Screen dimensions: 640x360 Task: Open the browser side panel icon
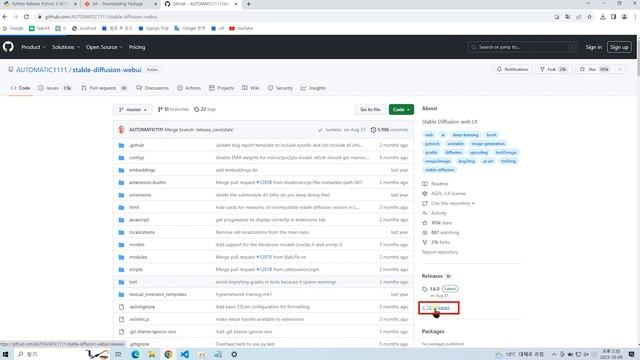[613, 17]
